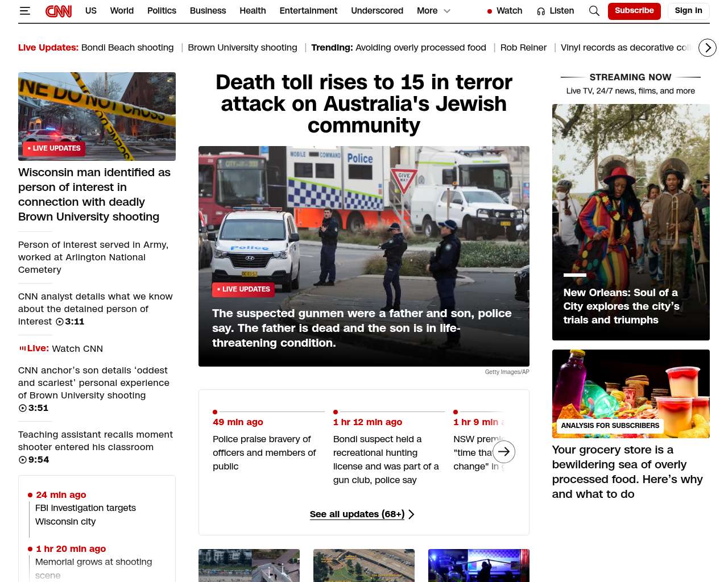Open the hamburger menu icon
The image size is (728, 582).
click(x=24, y=11)
